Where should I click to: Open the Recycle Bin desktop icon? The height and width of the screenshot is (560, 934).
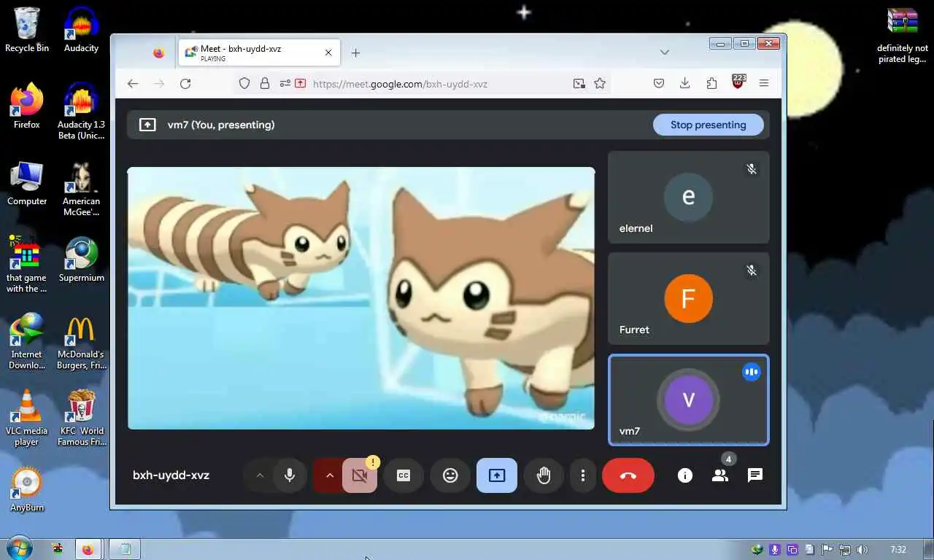(27, 30)
